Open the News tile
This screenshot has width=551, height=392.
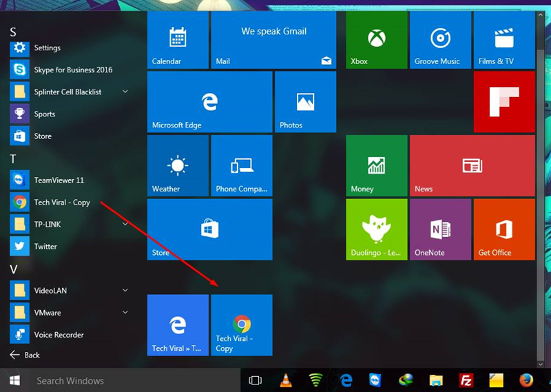point(472,165)
